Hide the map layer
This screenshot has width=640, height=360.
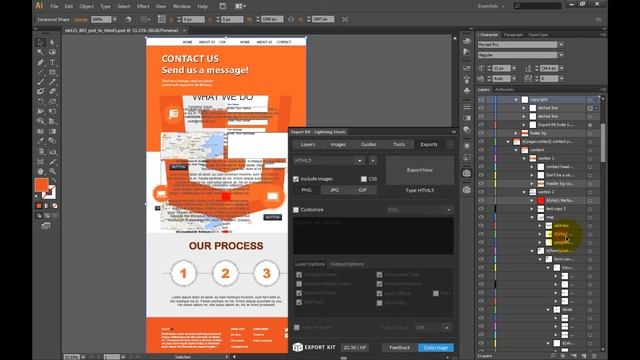[x=482, y=217]
